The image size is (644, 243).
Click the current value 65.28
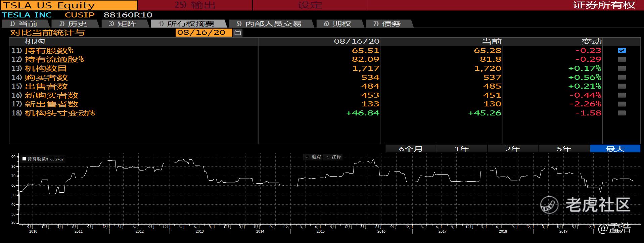488,50
